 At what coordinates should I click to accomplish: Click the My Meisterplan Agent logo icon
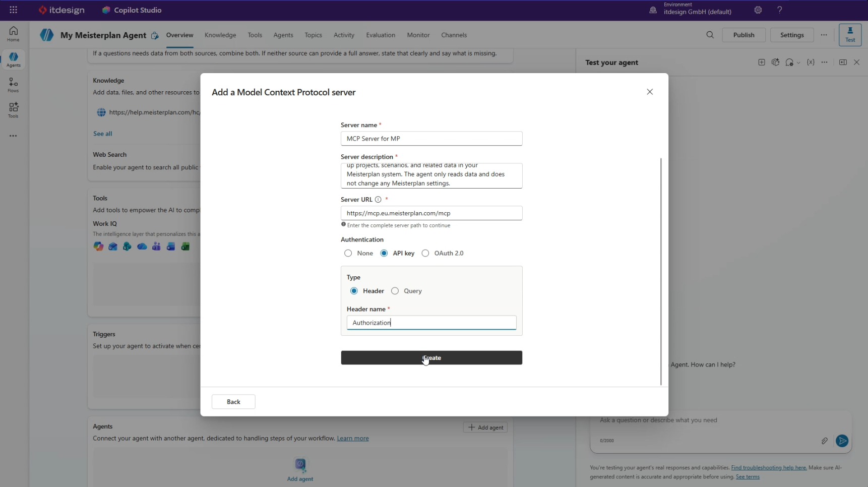tap(47, 35)
